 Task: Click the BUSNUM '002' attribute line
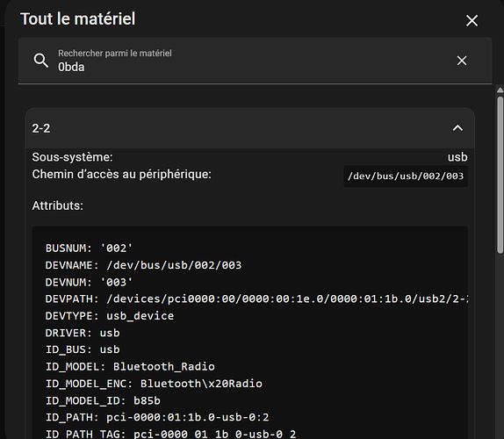tap(89, 248)
